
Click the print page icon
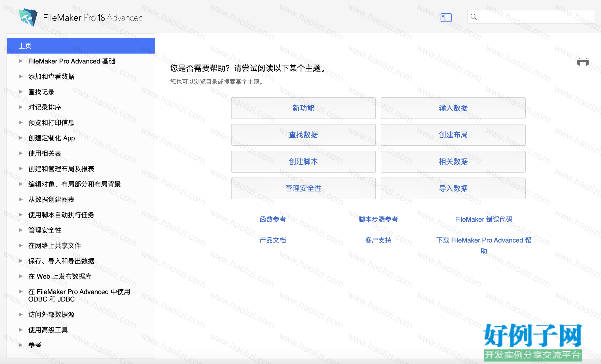click(583, 62)
